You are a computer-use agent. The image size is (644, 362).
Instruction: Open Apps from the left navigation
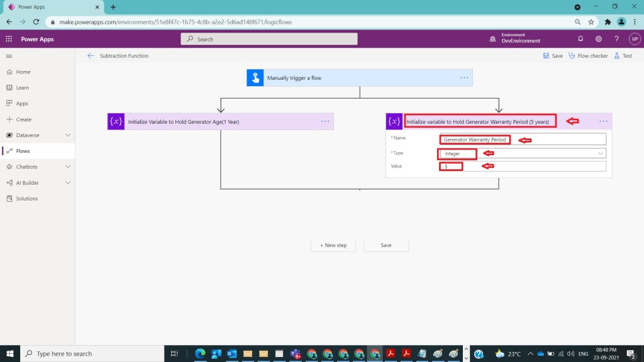pyautogui.click(x=22, y=104)
